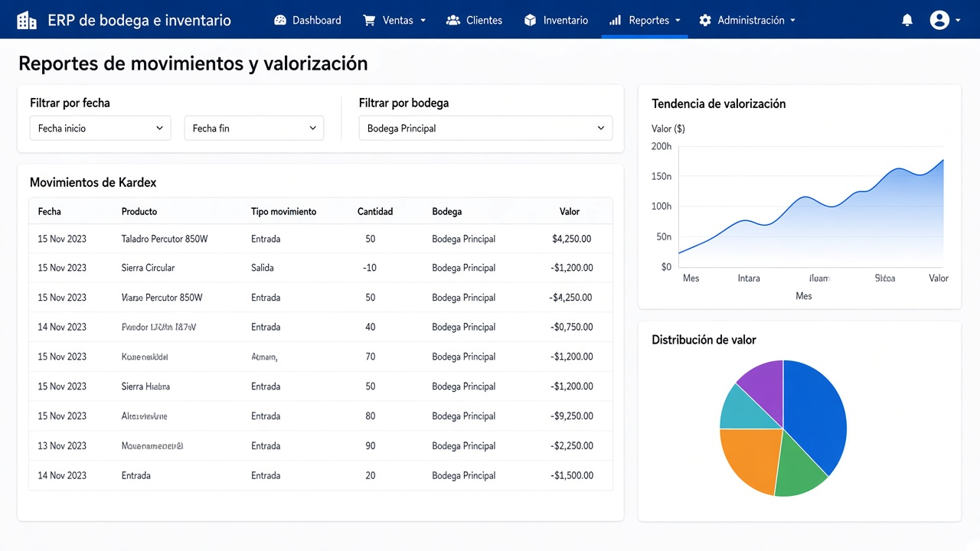Click quantity 20 cell
Viewport: 980px width, 551px height.
371,475
